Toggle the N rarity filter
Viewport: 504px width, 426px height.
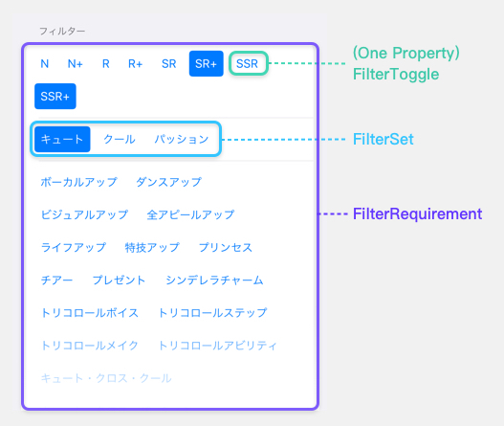[45, 64]
